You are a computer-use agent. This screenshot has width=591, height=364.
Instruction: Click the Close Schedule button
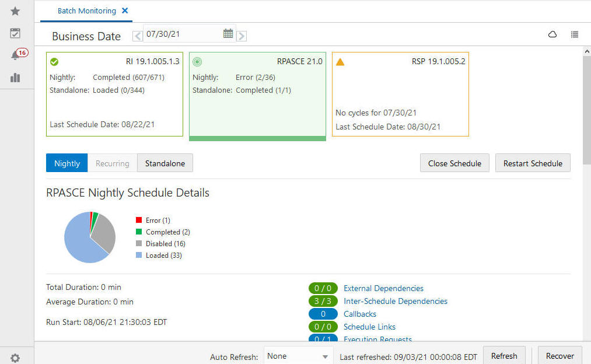pyautogui.click(x=454, y=163)
